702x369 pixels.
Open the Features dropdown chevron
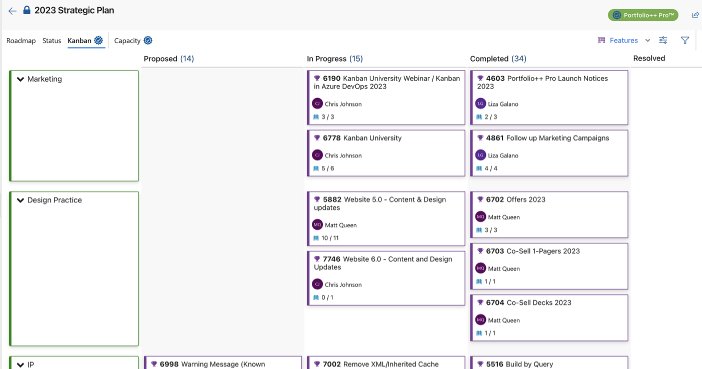coord(647,40)
